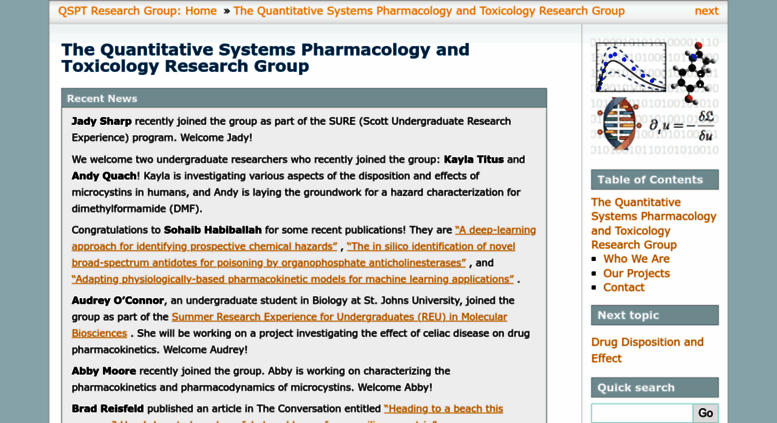
Task: Open the group title link in Table of Contents
Action: click(654, 223)
